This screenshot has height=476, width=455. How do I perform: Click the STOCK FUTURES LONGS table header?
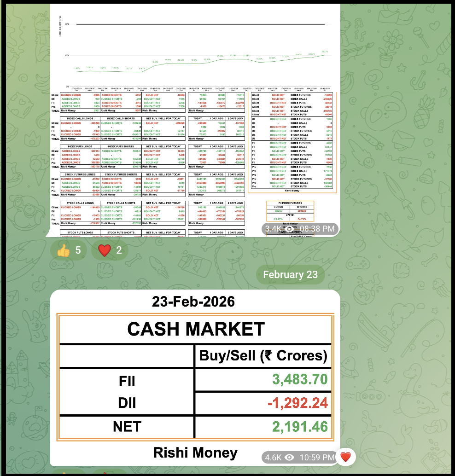coord(80,174)
